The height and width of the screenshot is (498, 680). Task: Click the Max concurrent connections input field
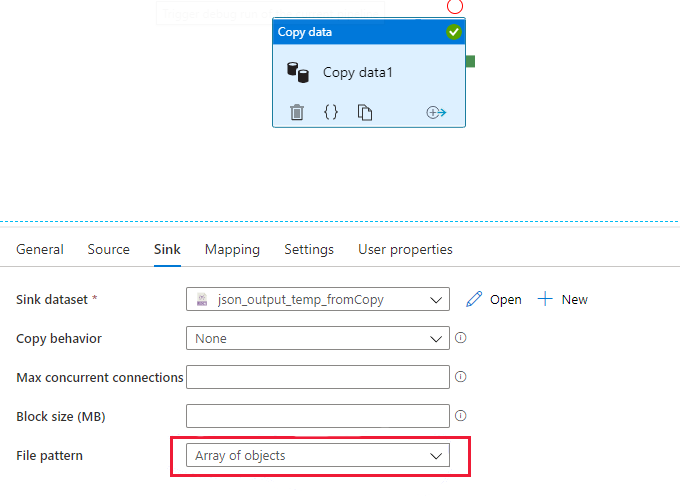[x=318, y=377]
